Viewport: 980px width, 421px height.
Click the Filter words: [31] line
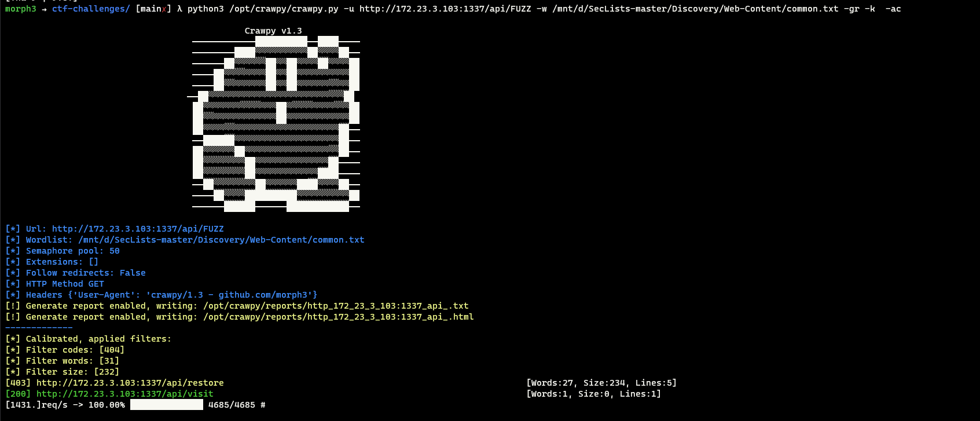point(63,361)
